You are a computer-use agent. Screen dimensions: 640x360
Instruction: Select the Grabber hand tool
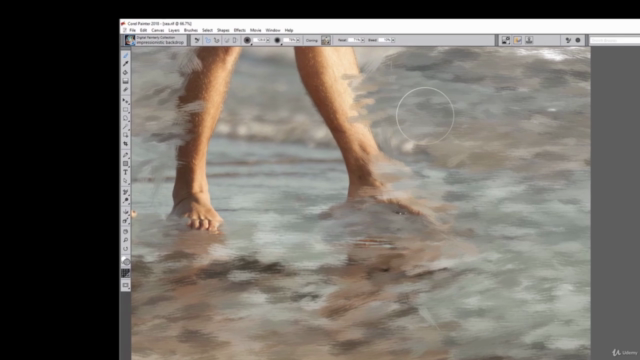tap(125, 231)
